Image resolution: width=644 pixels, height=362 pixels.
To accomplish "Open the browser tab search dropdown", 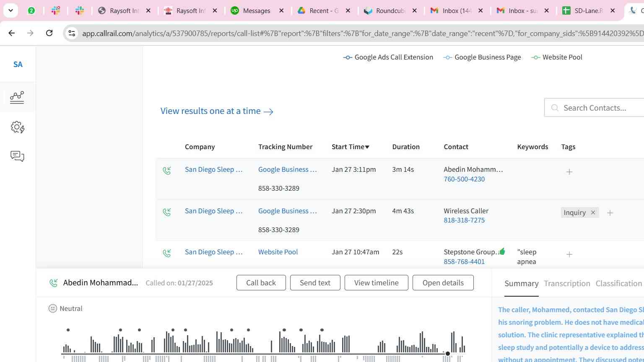I will coord(10,10).
